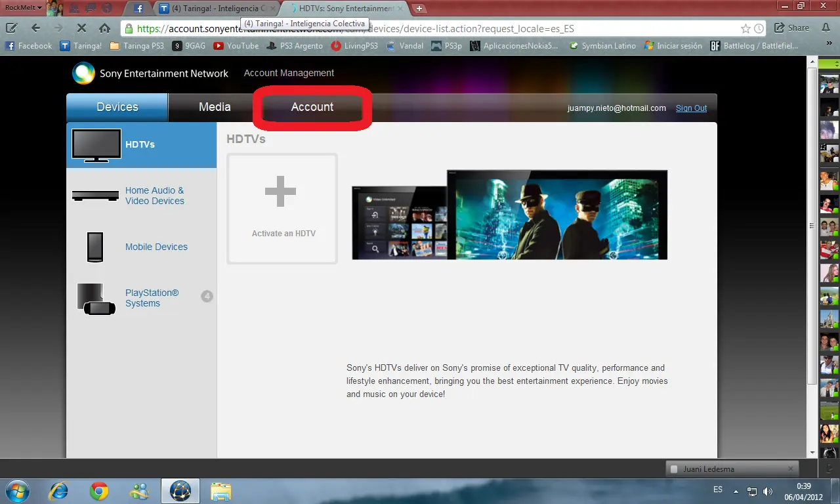The width and height of the screenshot is (840, 504).
Task: Stop page loading with the X button
Action: coord(81,28)
